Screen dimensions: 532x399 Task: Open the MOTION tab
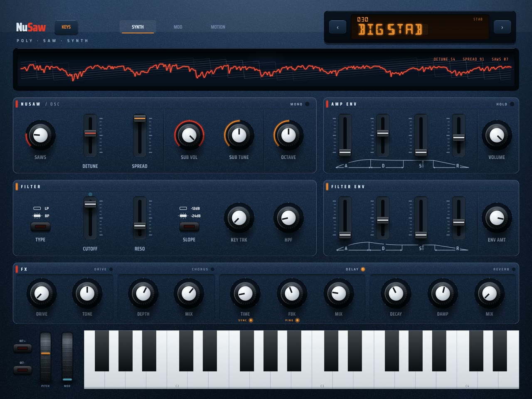click(218, 27)
